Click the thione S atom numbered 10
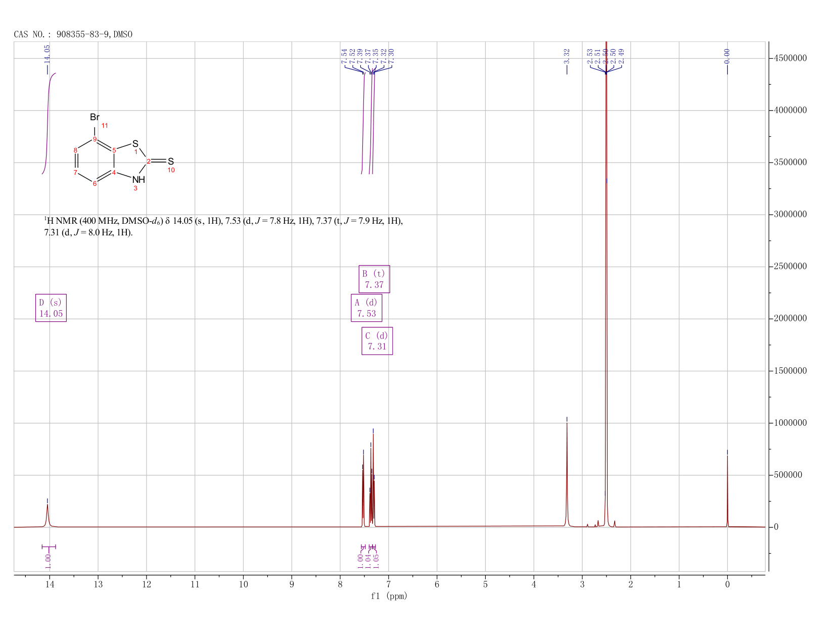The image size is (834, 644). (x=171, y=162)
